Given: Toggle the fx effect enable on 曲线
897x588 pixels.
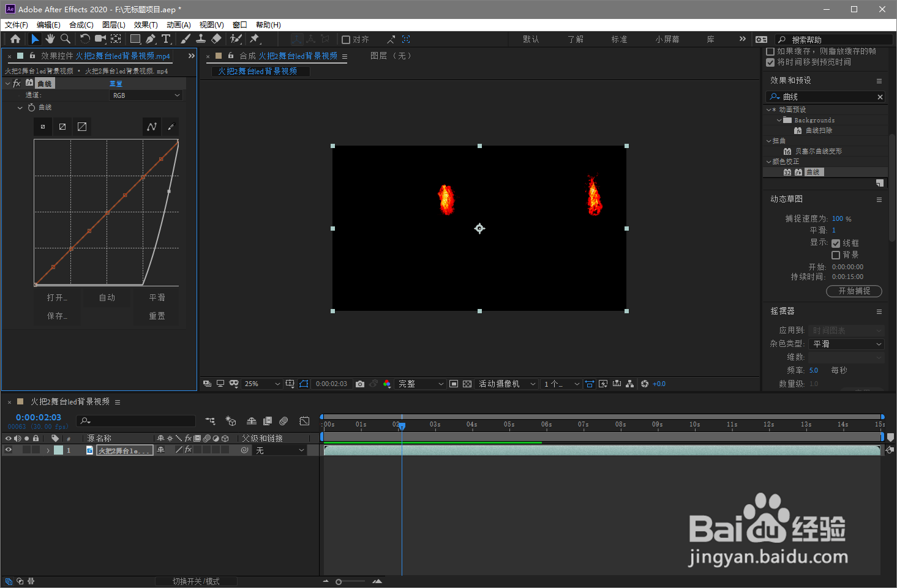Looking at the screenshot, I should pyautogui.click(x=17, y=83).
